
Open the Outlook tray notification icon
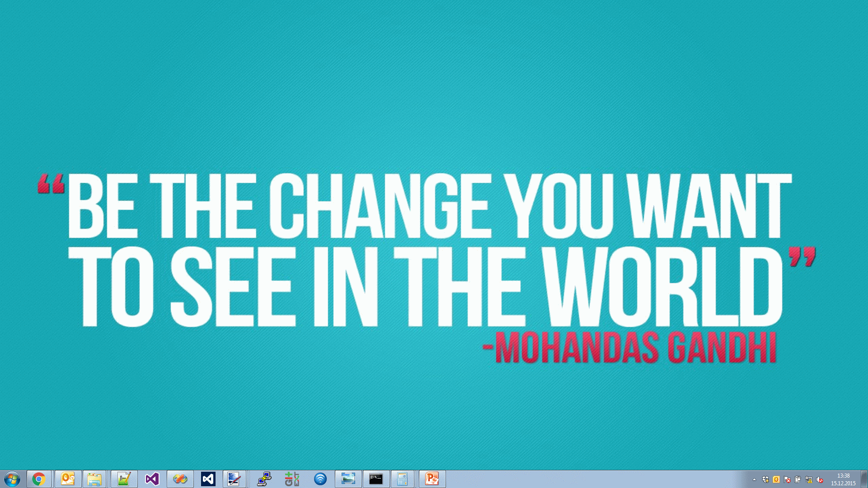click(x=776, y=479)
